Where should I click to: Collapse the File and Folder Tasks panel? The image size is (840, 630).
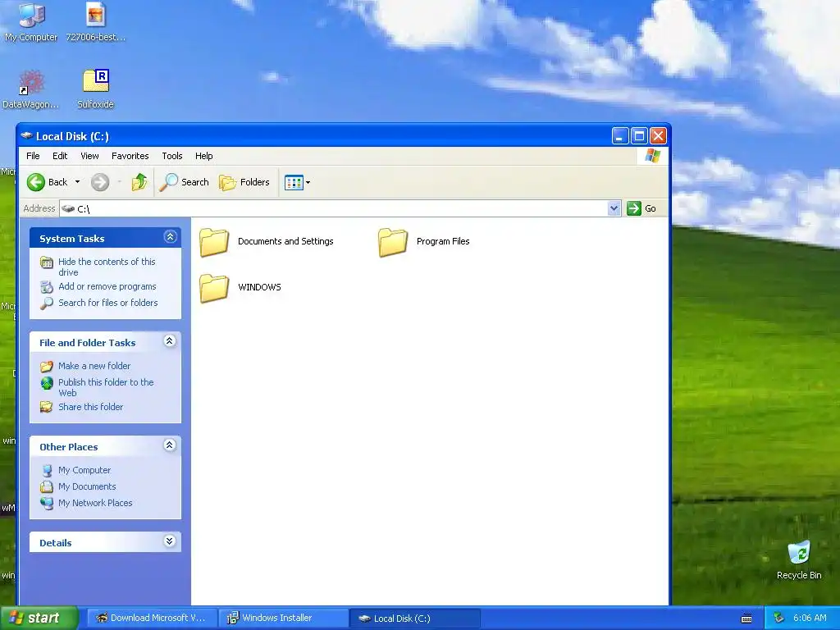pyautogui.click(x=170, y=341)
